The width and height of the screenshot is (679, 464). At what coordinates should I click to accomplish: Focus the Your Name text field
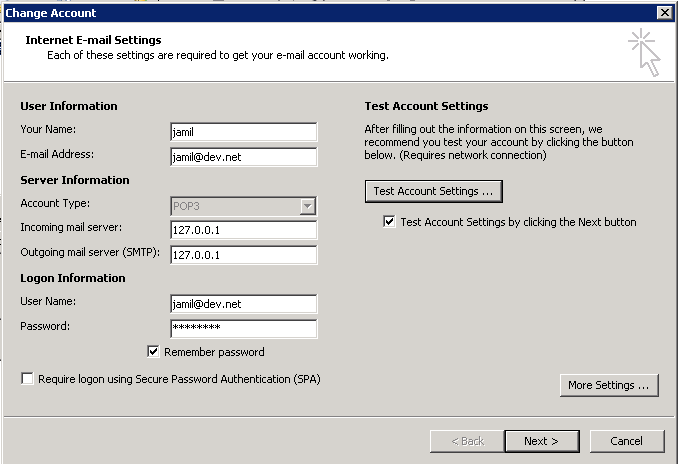(x=243, y=132)
